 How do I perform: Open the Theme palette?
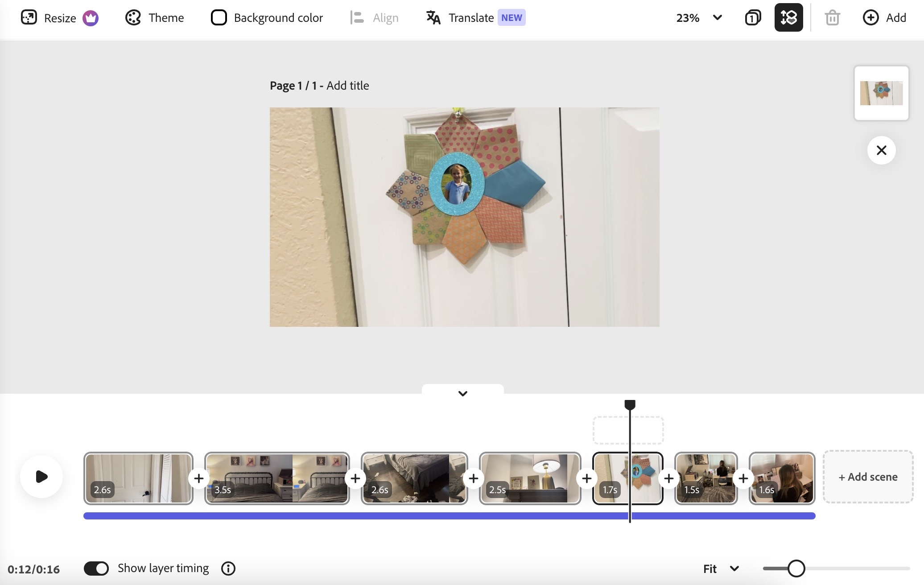click(x=154, y=18)
